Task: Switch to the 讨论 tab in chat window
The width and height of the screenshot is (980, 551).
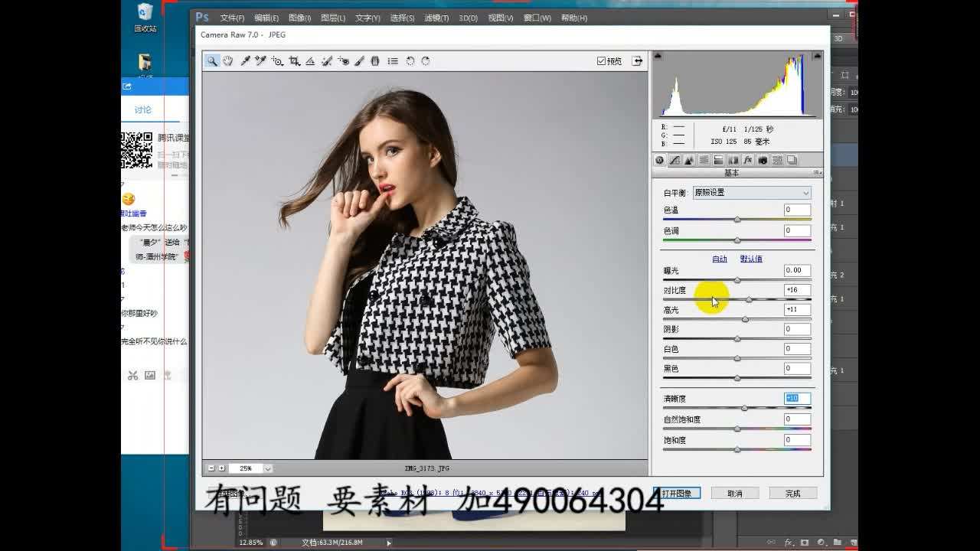Action: pyautogui.click(x=143, y=110)
